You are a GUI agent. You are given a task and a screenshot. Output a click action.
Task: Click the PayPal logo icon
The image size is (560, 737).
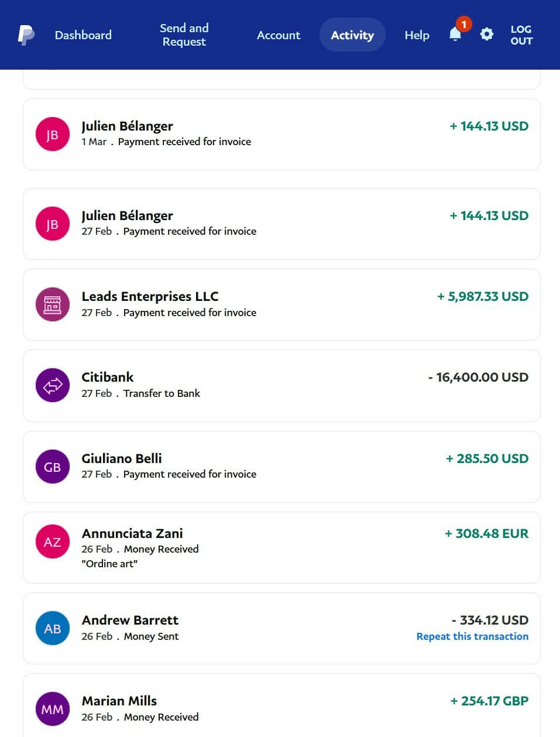(26, 35)
